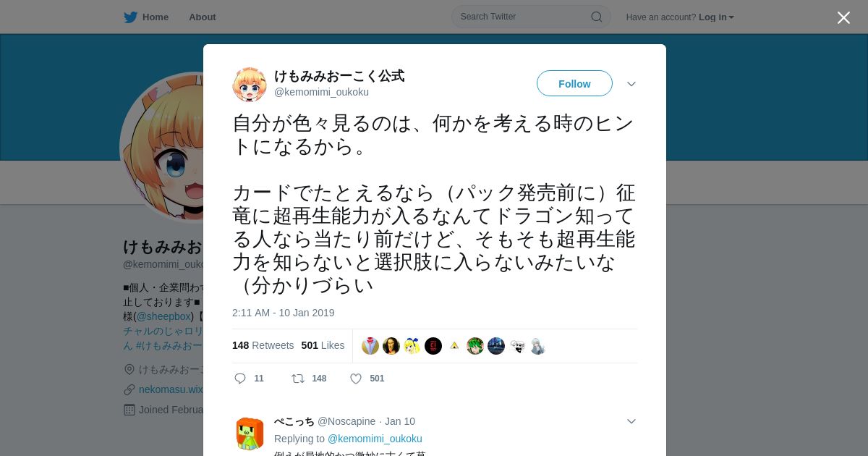Click the search magnifier icon
The image size is (868, 456).
click(597, 17)
